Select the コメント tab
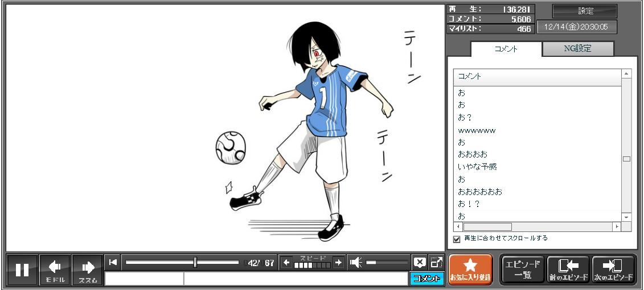The image size is (644, 290). (x=506, y=49)
